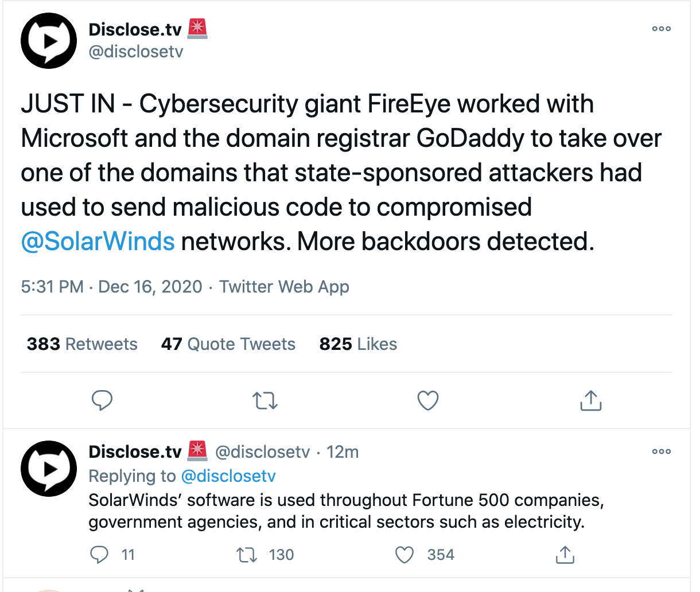Screen dimensions: 700x592
Task: Share the reply tweet about Fortune 500
Action: 565,555
